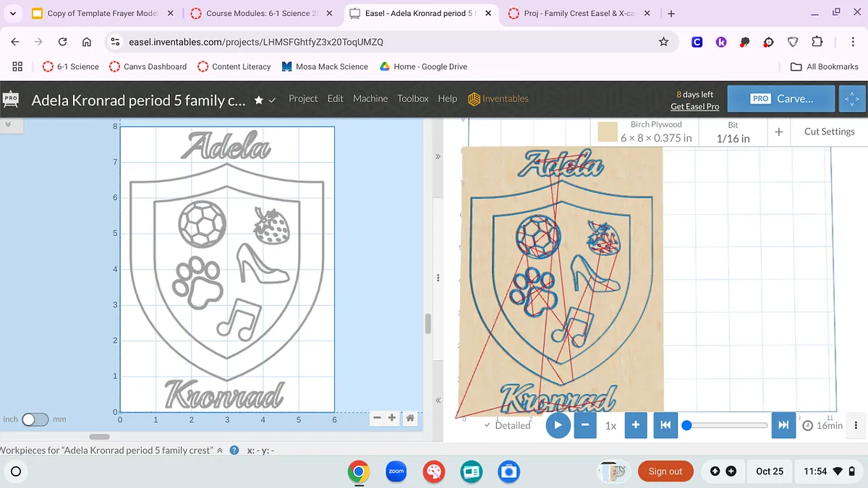Open the simulation more options menu
Screen dimensions: 868x488
point(856,425)
